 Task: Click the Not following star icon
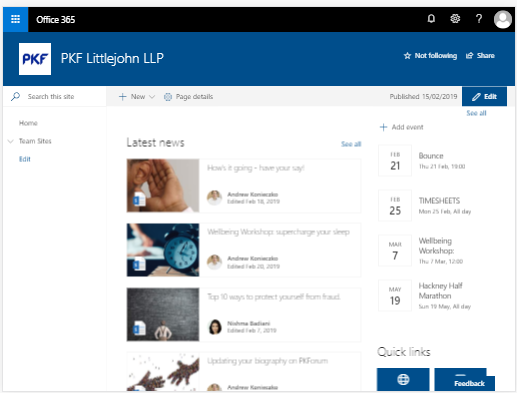coord(407,56)
